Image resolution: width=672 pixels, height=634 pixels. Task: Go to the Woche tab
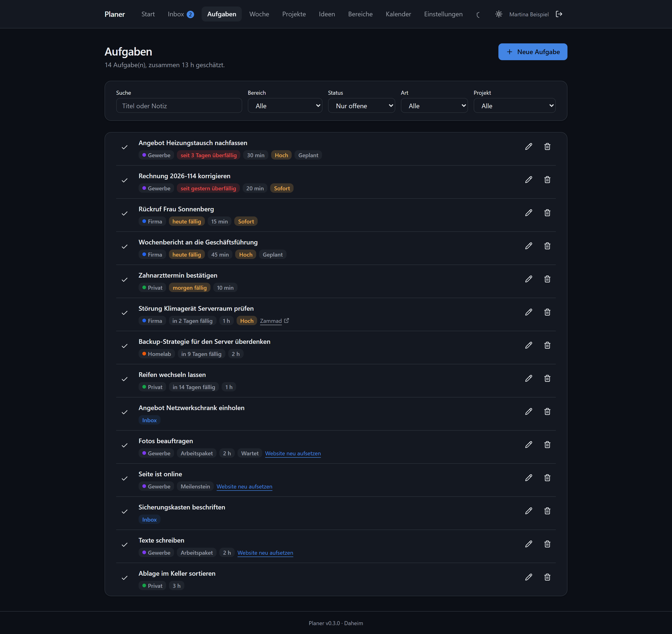click(x=259, y=14)
